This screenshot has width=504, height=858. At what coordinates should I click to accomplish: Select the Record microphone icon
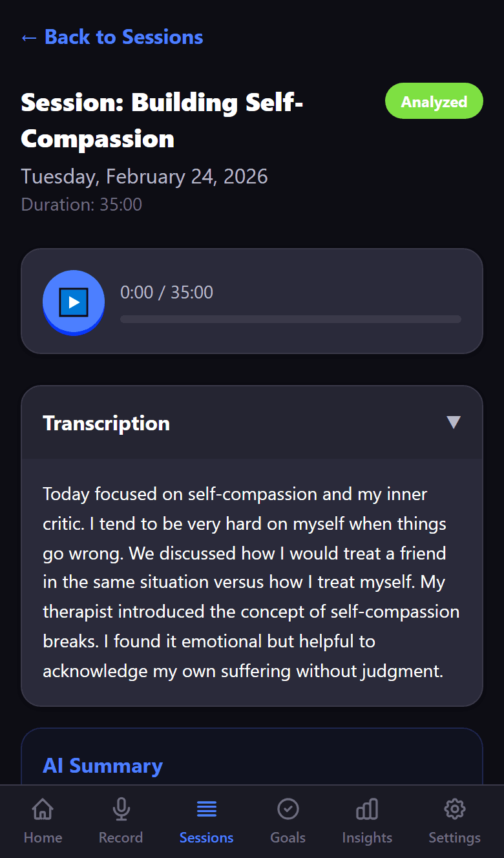121,809
